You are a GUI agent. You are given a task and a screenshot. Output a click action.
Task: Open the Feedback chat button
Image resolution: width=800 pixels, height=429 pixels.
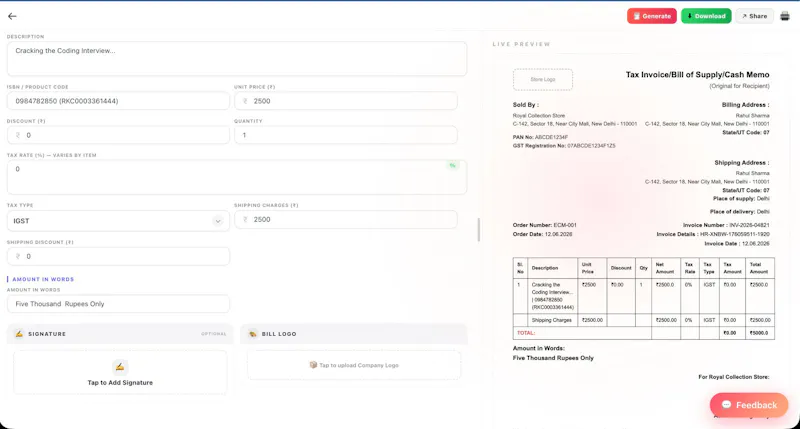(748, 405)
